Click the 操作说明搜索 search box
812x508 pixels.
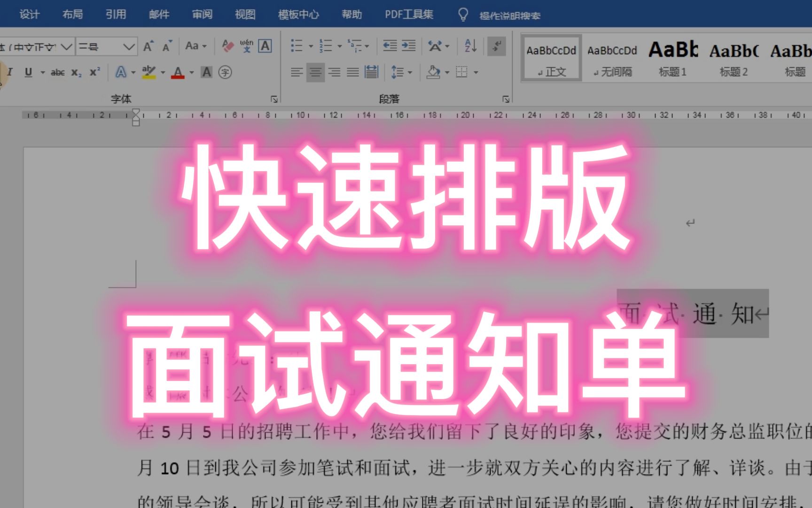pos(510,16)
